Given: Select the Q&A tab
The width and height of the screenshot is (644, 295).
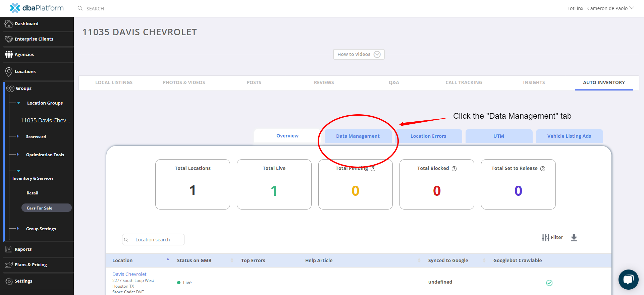Looking at the screenshot, I should [x=394, y=82].
